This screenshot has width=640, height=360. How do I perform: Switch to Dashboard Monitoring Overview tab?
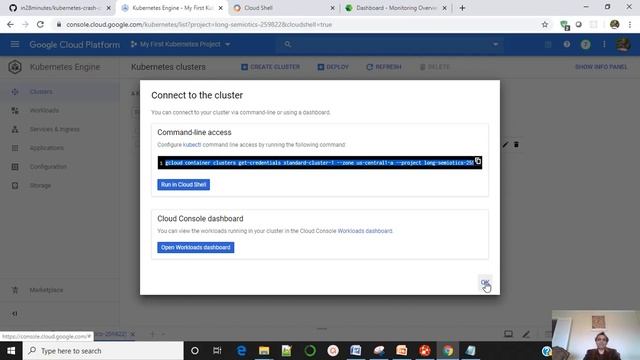[395, 8]
